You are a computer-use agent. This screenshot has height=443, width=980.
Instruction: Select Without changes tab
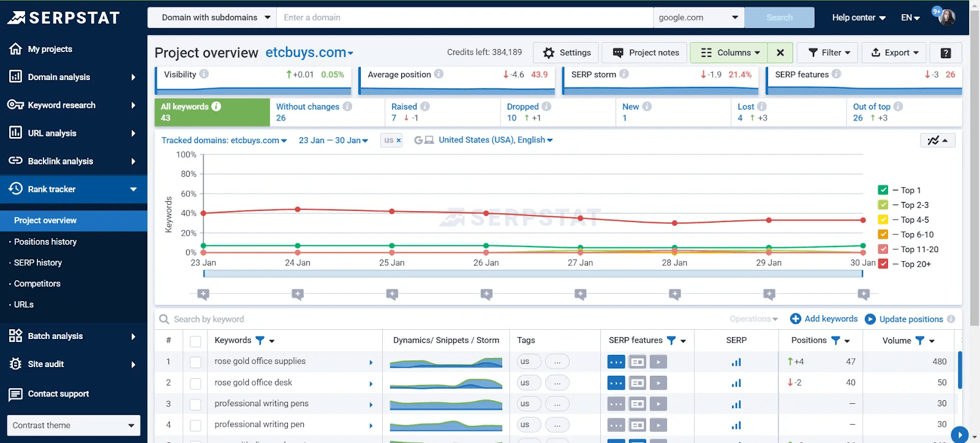click(x=327, y=112)
